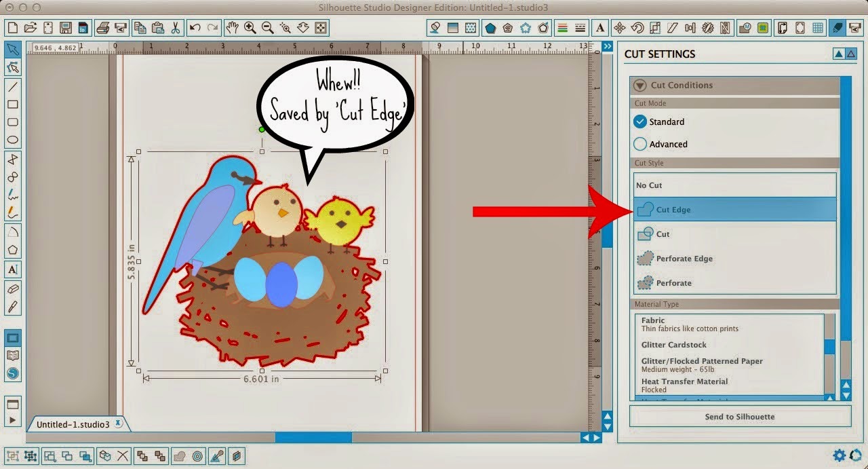
Task: Open the Library book icon
Action: [x=12, y=356]
